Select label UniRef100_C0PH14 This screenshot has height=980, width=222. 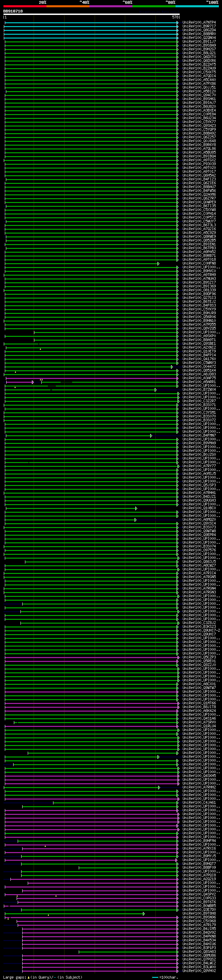coord(199,214)
